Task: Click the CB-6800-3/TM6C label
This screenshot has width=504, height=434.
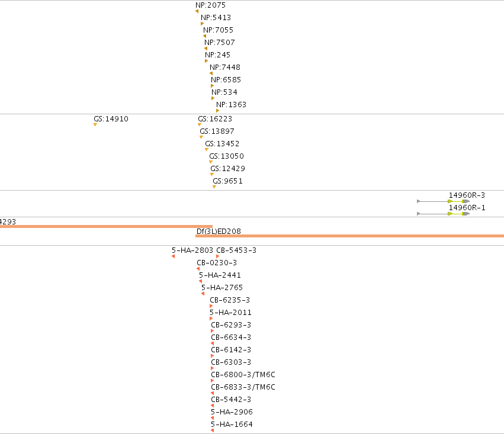Action: (243, 375)
